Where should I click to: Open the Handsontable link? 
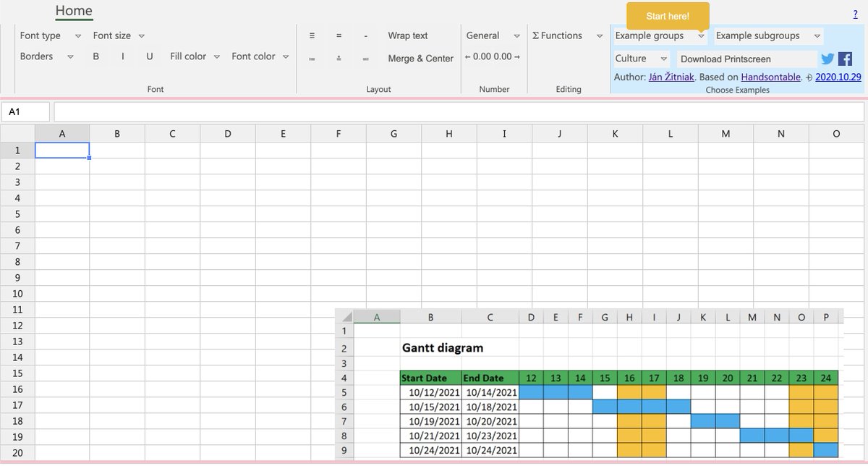(771, 77)
